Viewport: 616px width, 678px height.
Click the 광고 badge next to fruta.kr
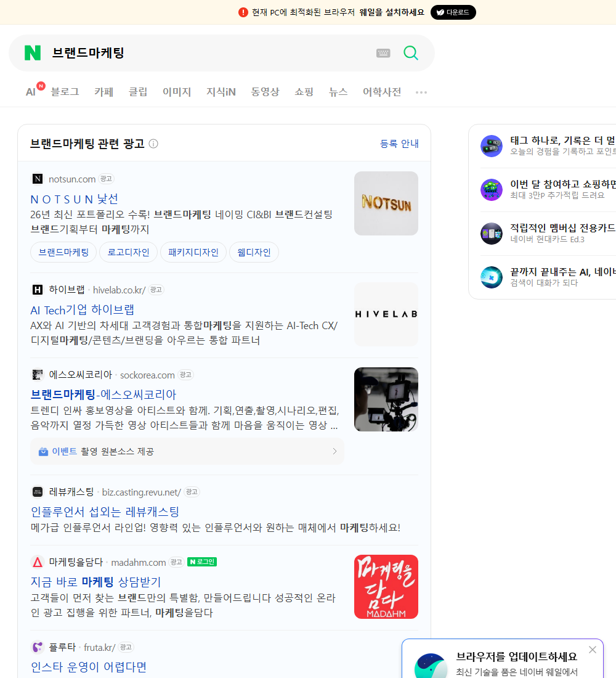click(x=126, y=647)
